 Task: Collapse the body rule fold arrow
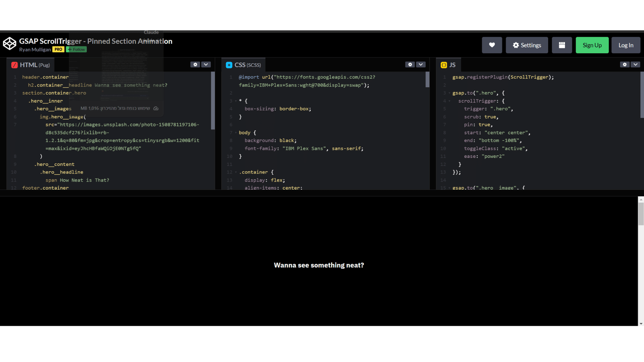(x=236, y=133)
